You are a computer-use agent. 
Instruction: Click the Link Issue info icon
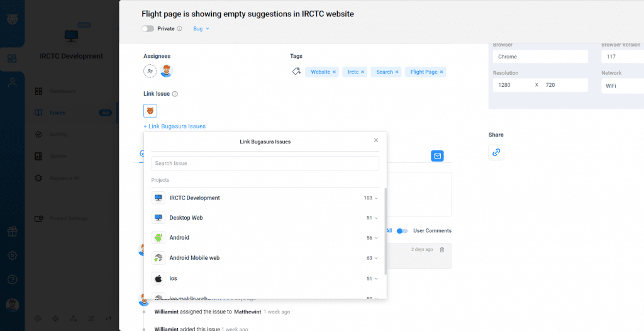point(175,94)
